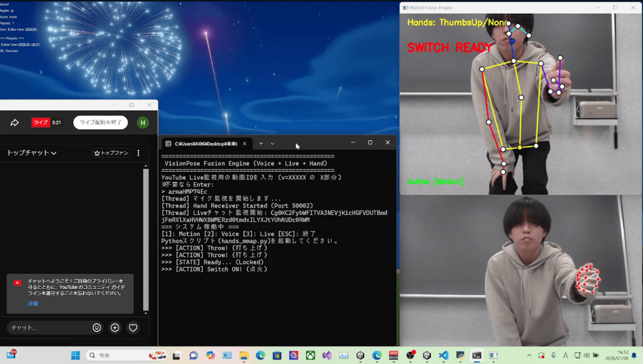Open the green H account avatar
Screen dimensions: 643x364
(142, 123)
